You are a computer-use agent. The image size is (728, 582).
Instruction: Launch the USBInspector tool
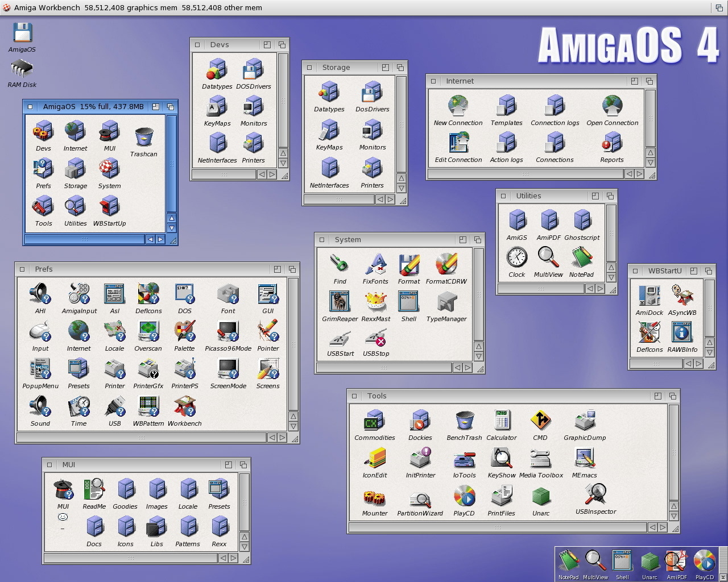(595, 495)
